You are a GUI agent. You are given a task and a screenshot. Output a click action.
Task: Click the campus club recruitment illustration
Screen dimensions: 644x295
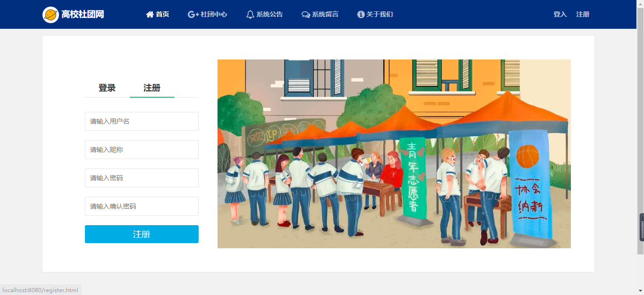(394, 154)
